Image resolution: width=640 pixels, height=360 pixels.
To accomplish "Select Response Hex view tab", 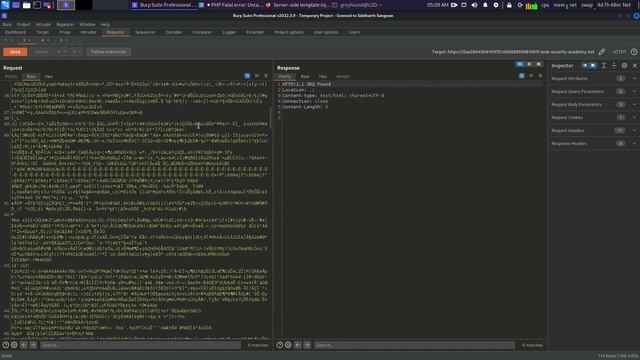I will [x=323, y=76].
